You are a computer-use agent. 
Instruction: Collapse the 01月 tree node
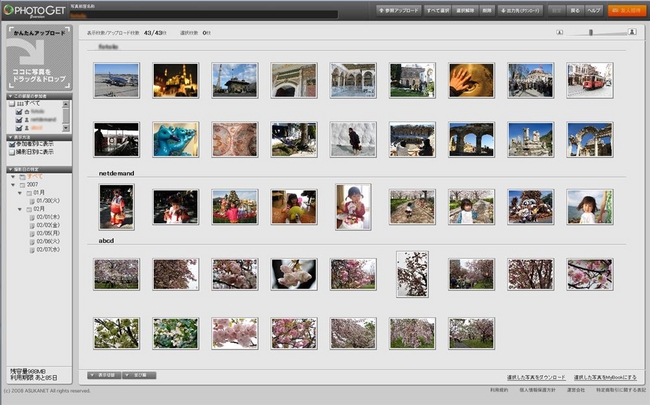19,193
